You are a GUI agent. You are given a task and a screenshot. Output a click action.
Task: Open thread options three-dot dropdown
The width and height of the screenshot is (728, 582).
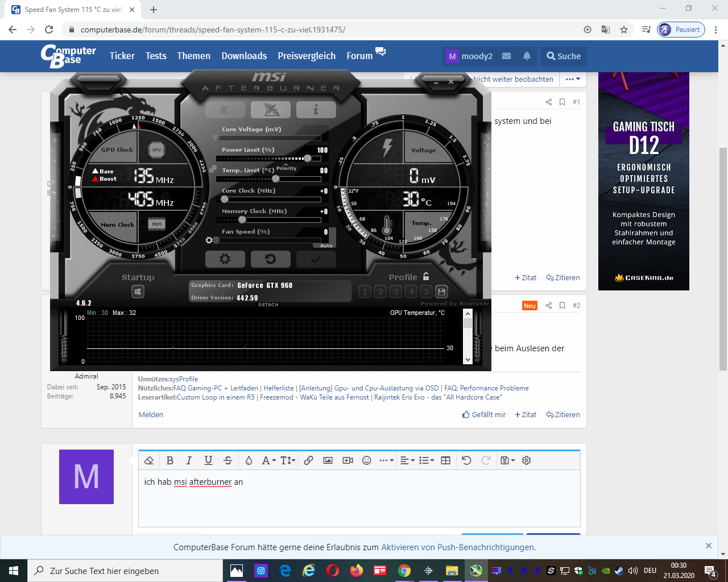573,79
